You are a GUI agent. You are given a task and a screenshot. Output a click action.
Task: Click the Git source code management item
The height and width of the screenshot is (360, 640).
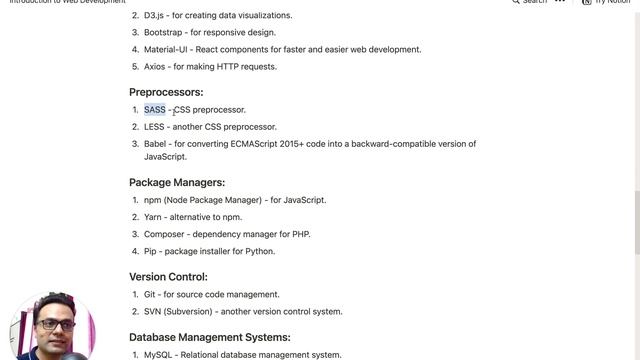[211, 294]
